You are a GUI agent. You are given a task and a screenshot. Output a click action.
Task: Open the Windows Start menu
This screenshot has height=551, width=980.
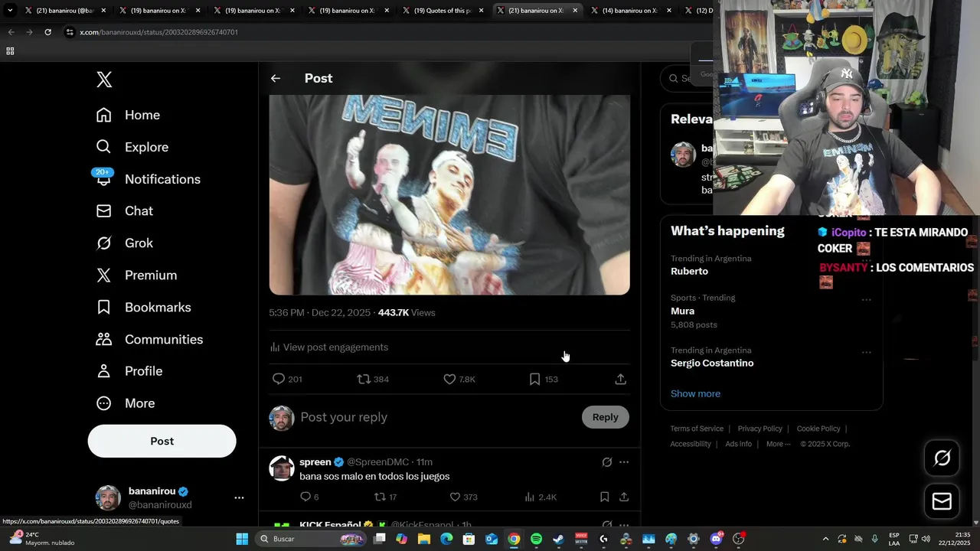pos(242,540)
